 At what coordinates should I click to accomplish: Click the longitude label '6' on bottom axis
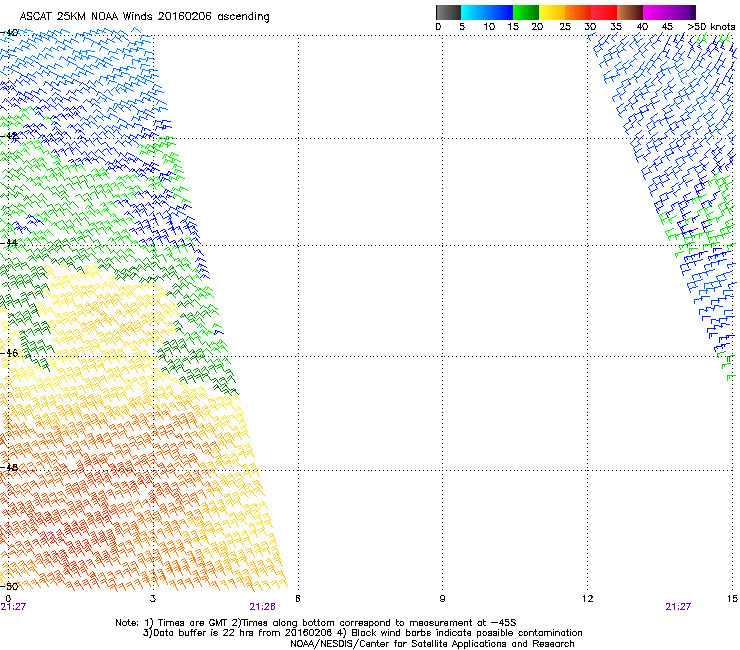(298, 599)
